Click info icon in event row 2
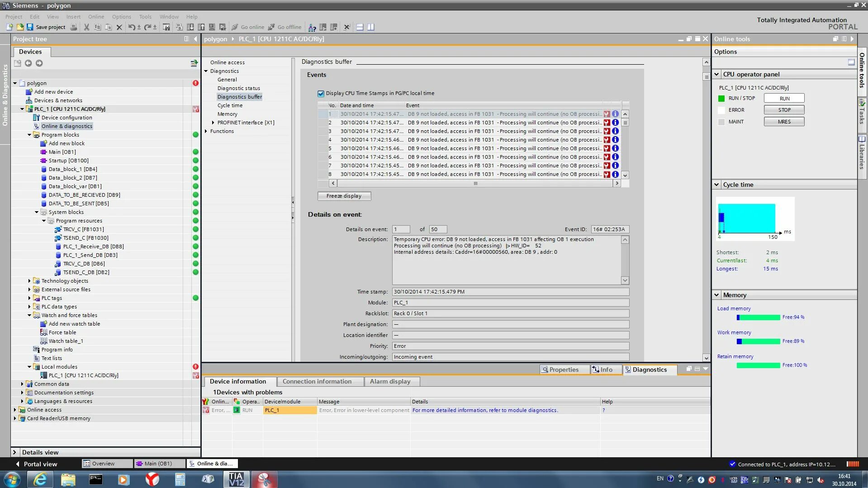 pyautogui.click(x=615, y=123)
